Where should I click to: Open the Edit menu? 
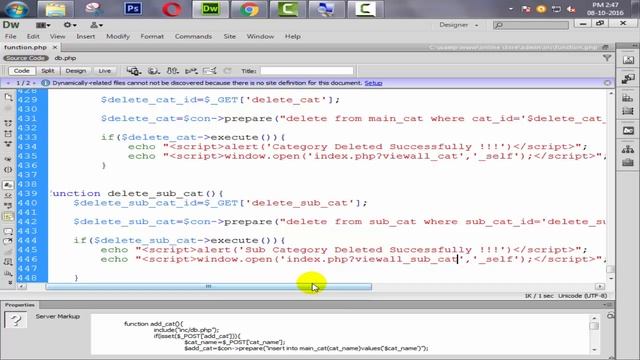[33, 36]
